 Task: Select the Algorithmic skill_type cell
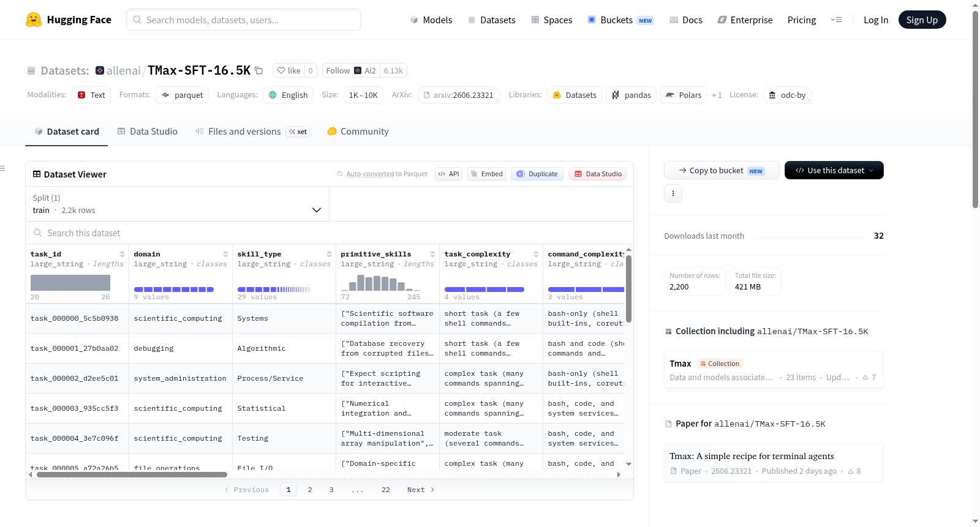coord(284,348)
